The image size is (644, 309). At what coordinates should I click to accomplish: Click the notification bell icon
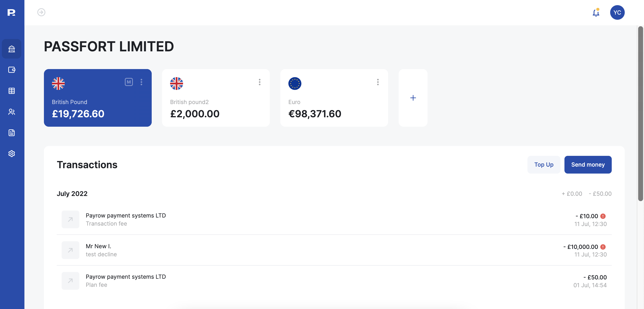pos(596,13)
